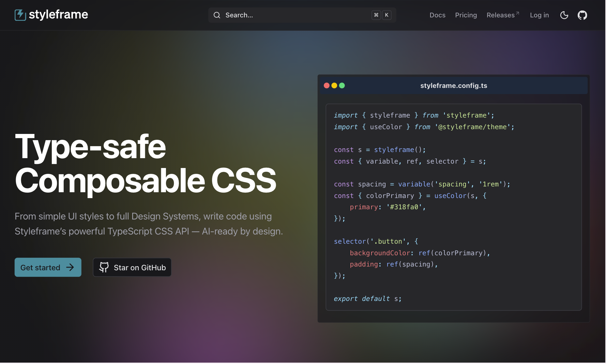This screenshot has height=364, width=606.
Task: Click the green traffic light dot
Action: [x=342, y=86]
